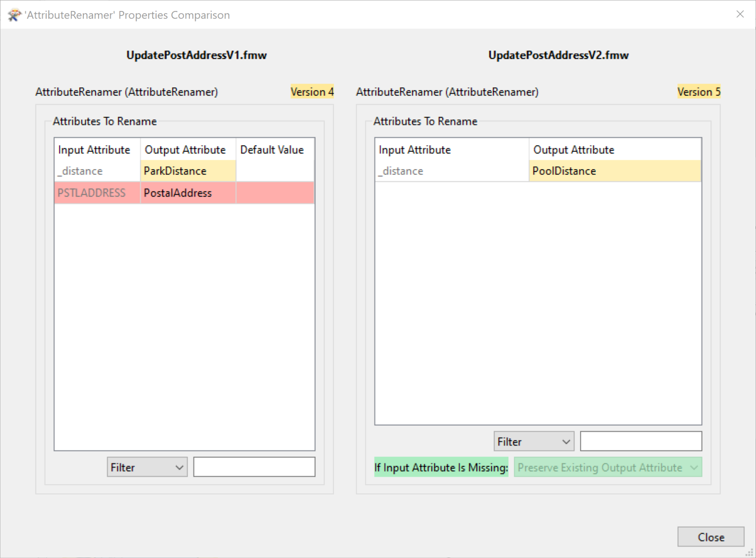This screenshot has width=756, height=558.
Task: Click the right filter text input field
Action: [641, 441]
